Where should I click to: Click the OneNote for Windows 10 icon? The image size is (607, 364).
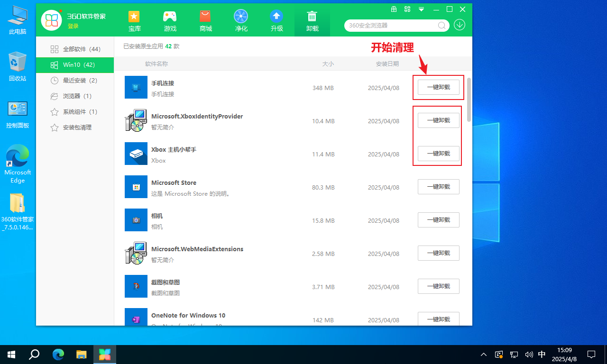[x=136, y=317]
